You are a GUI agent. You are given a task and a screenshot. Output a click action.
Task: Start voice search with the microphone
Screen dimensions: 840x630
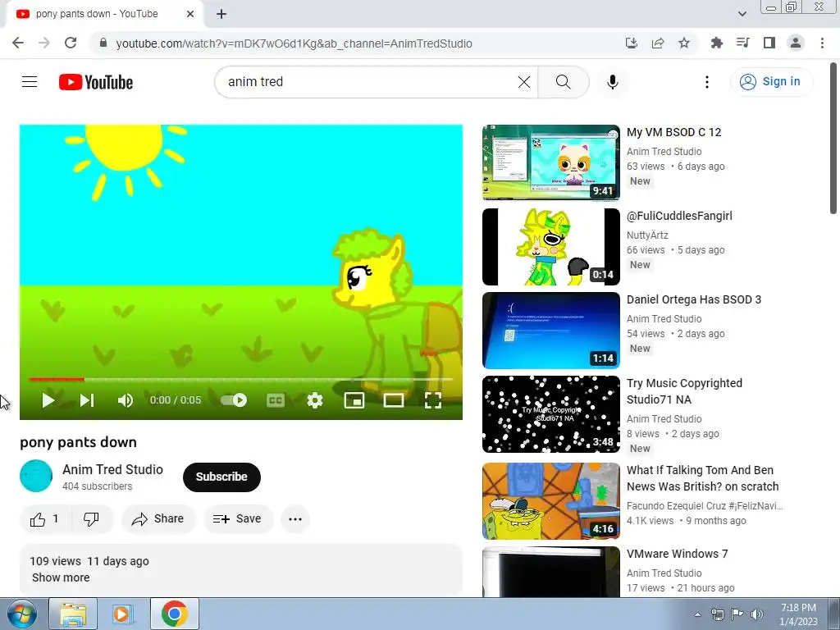pos(612,82)
